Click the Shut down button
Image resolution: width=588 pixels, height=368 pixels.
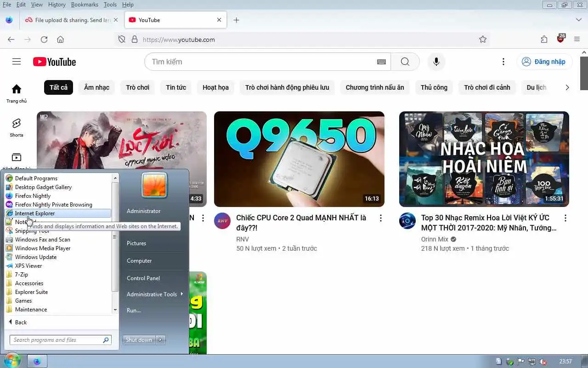pos(139,340)
